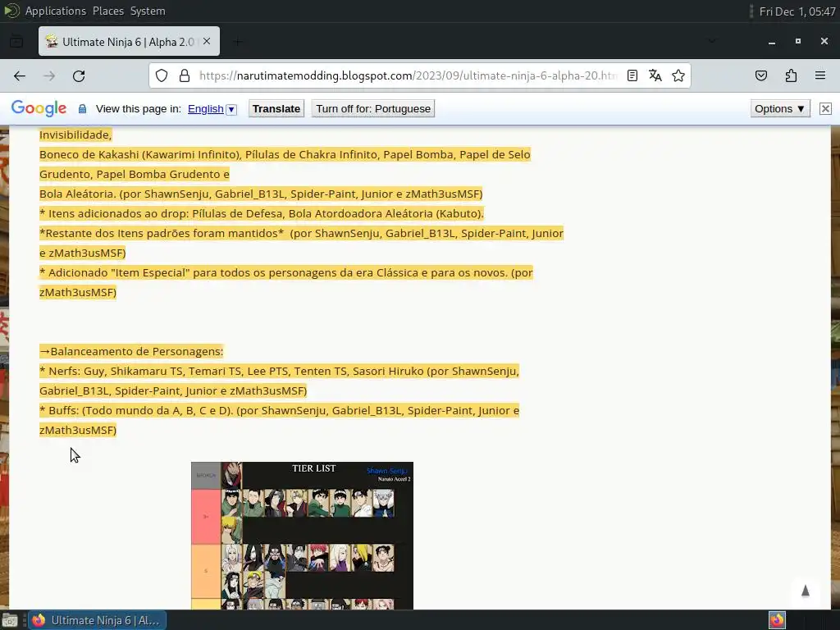Click the forward navigation arrow

coord(49,76)
